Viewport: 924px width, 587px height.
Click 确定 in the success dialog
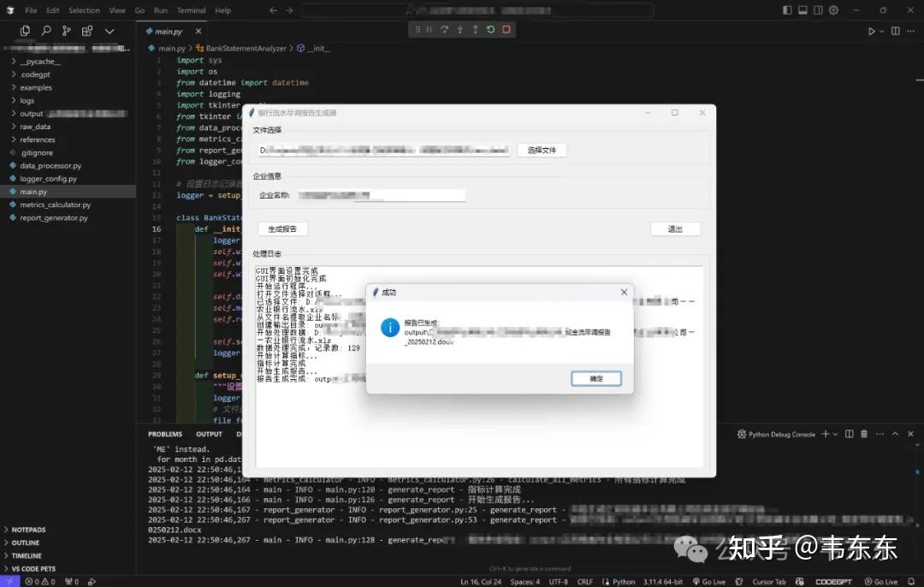595,377
